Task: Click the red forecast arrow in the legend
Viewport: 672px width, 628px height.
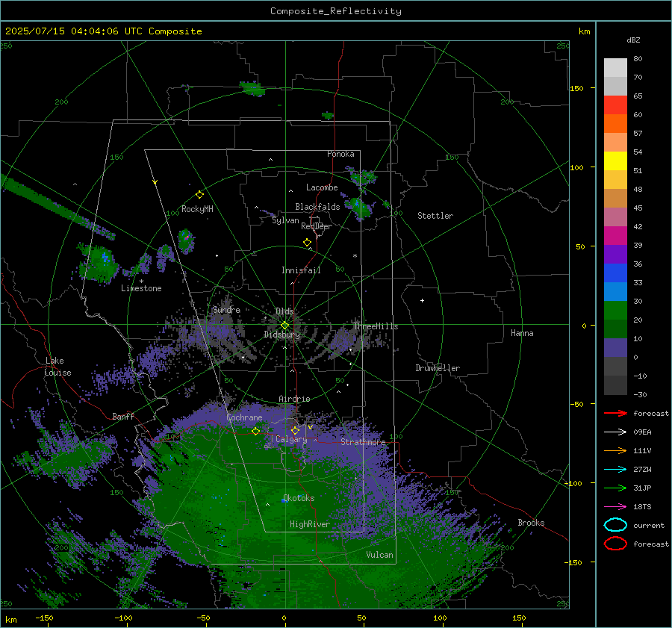Action: tap(615, 413)
